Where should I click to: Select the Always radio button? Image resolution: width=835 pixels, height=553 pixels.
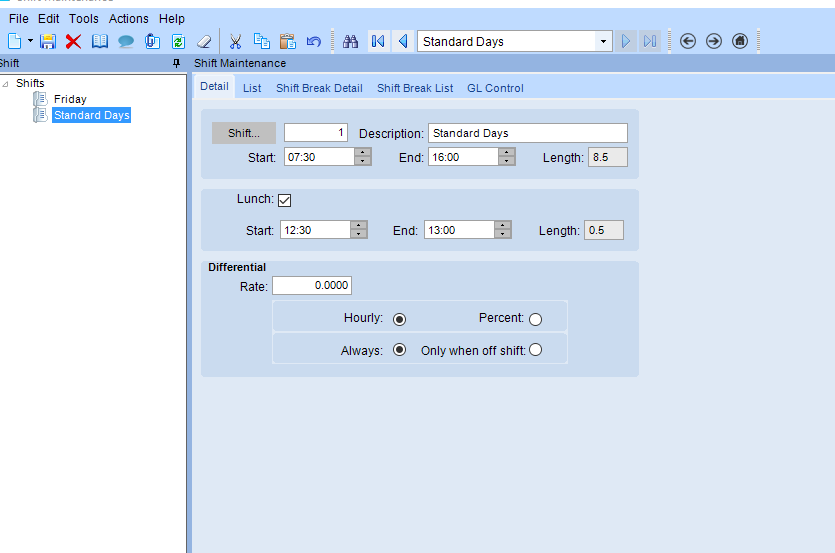pyautogui.click(x=399, y=350)
